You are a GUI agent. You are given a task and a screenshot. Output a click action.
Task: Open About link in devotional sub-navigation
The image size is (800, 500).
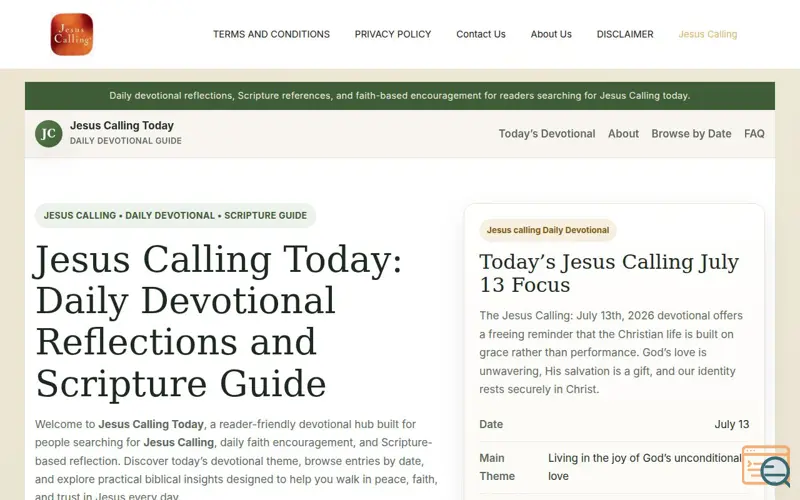pos(623,134)
